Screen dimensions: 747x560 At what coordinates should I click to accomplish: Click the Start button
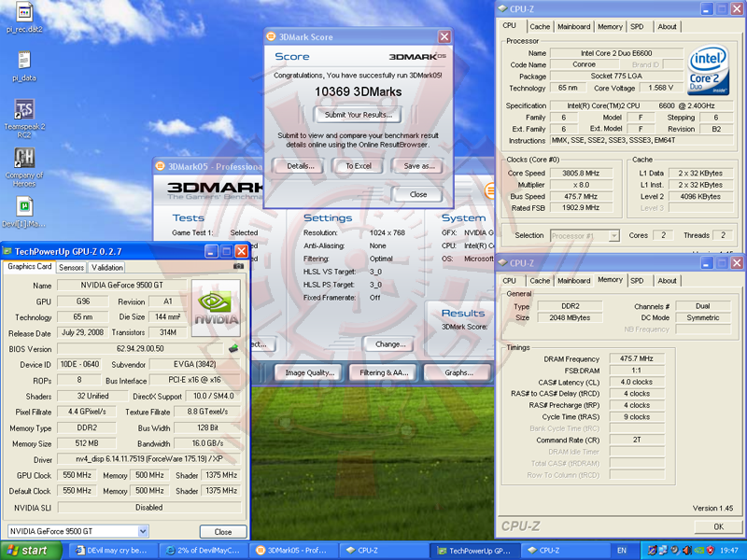coord(31,551)
